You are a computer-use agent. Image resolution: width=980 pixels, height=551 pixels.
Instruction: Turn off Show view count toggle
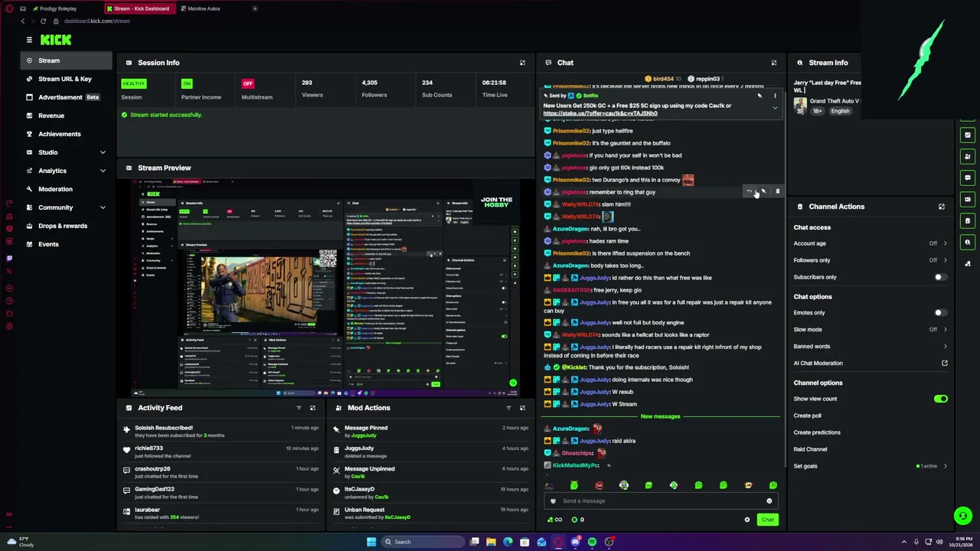click(x=940, y=399)
